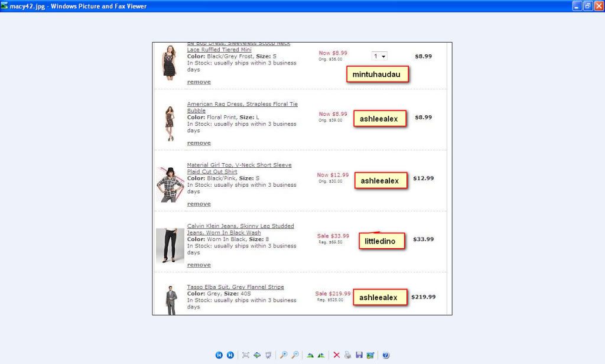
Task: Save a copy using the floppy disk icon
Action: coord(359,355)
